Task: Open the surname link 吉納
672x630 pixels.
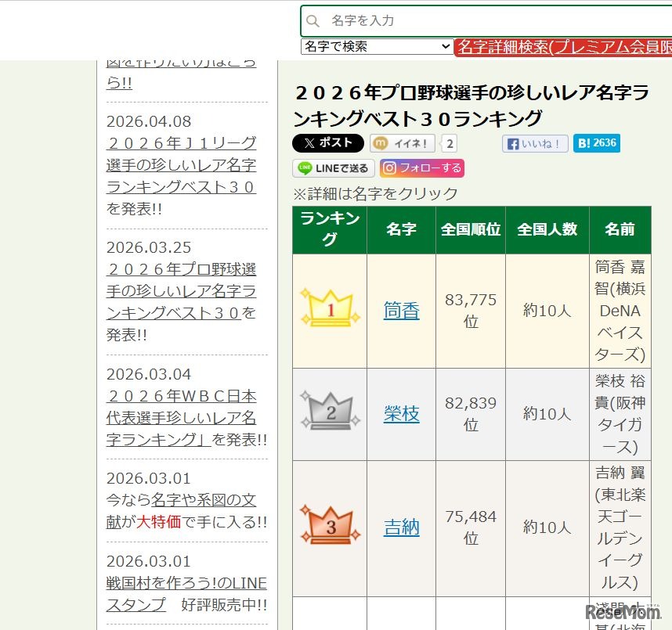Action: (401, 527)
